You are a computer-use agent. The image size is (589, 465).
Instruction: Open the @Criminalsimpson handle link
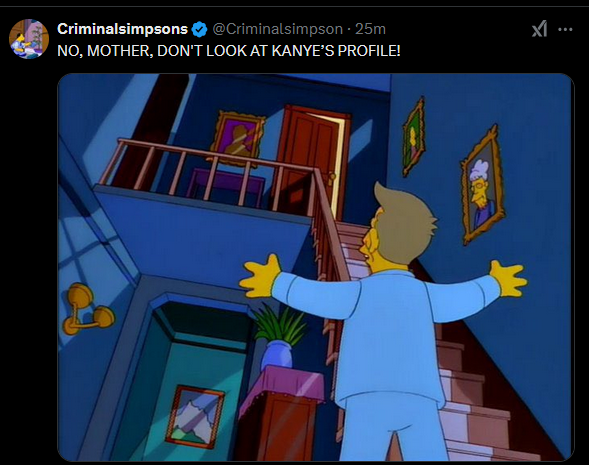pos(278,29)
